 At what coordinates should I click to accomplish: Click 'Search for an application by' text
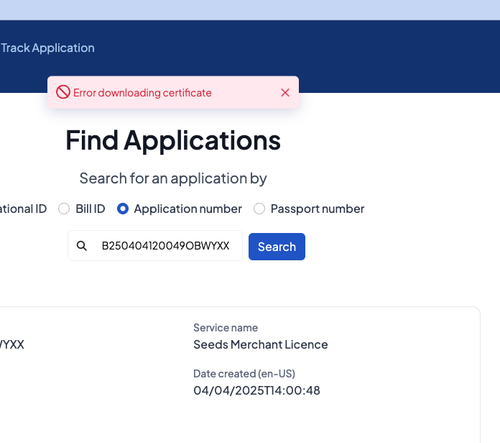click(x=173, y=179)
